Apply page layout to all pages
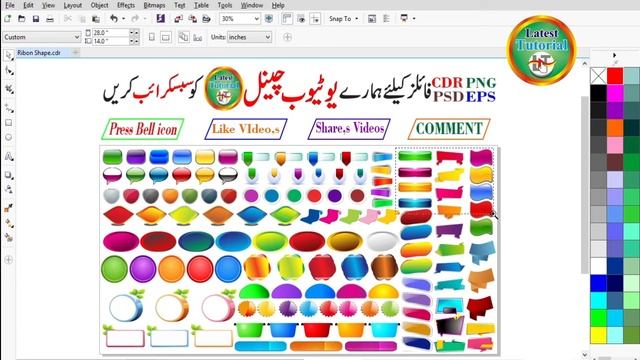The height and width of the screenshot is (360, 640). (184, 37)
